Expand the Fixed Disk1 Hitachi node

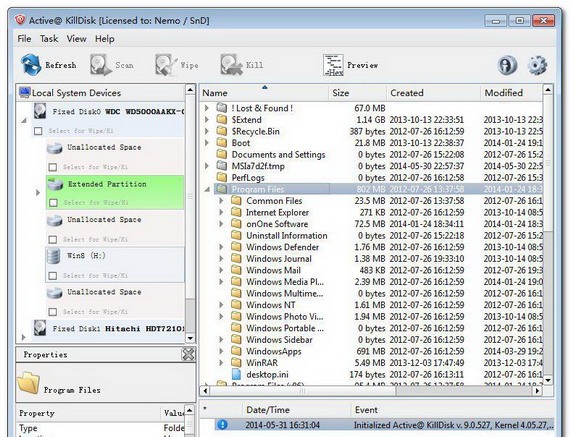(x=24, y=337)
